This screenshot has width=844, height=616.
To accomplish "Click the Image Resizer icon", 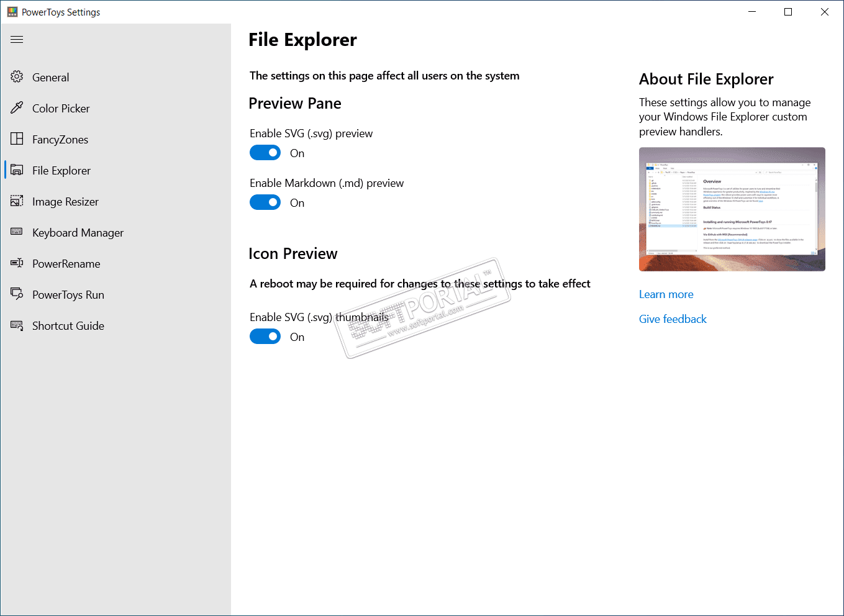I will tap(17, 201).
